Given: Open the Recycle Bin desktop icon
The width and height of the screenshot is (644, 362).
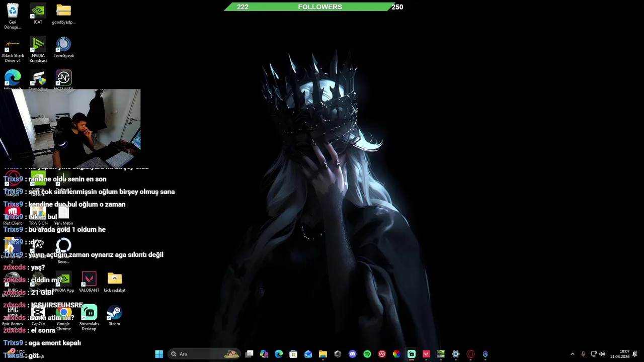Looking at the screenshot, I should [x=13, y=16].
